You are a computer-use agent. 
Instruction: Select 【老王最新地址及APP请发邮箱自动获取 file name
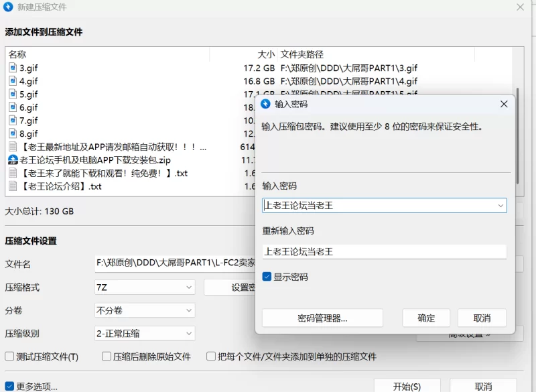pos(113,147)
